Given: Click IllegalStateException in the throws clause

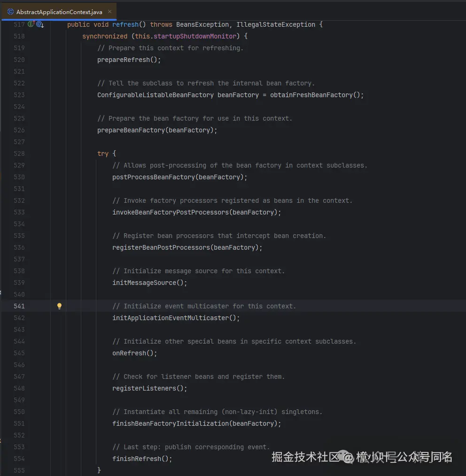Looking at the screenshot, I should click(276, 24).
